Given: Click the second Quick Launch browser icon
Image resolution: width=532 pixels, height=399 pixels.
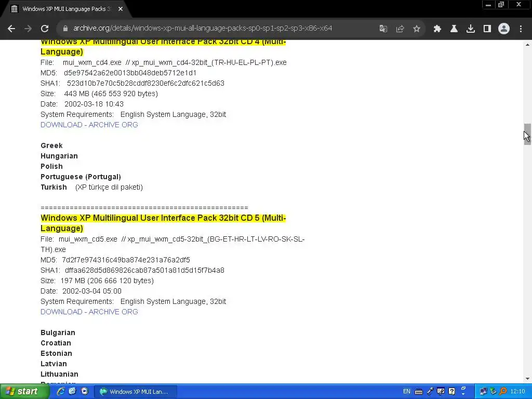Looking at the screenshot, I should click(x=73, y=391).
